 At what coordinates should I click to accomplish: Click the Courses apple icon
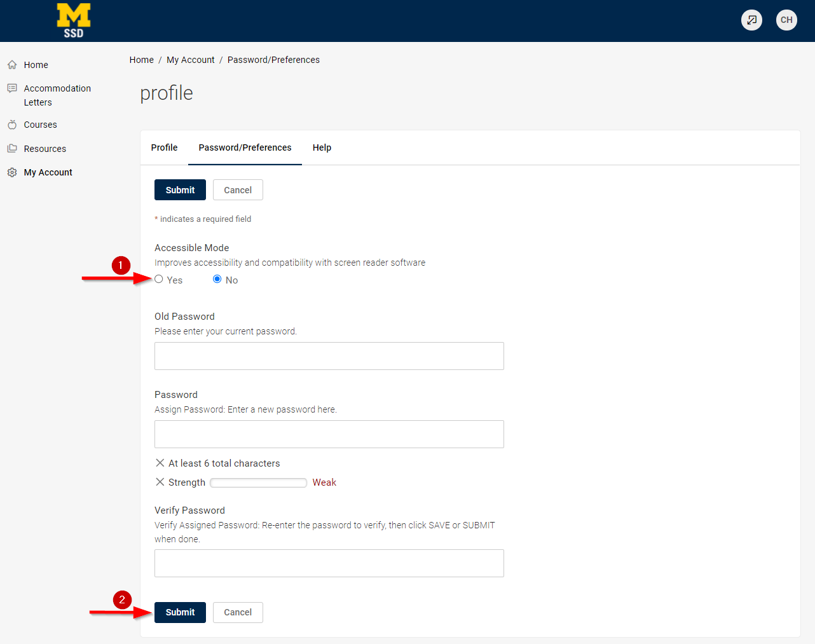point(12,125)
